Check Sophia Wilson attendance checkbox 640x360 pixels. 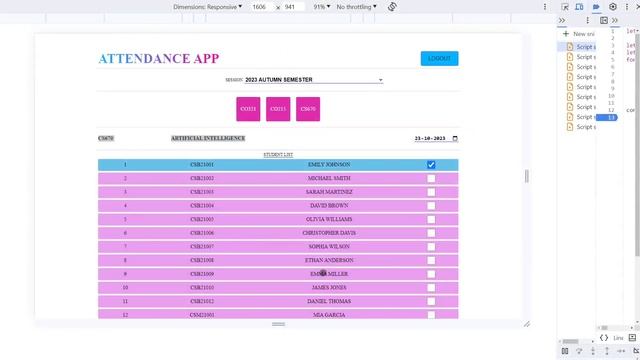tap(431, 247)
